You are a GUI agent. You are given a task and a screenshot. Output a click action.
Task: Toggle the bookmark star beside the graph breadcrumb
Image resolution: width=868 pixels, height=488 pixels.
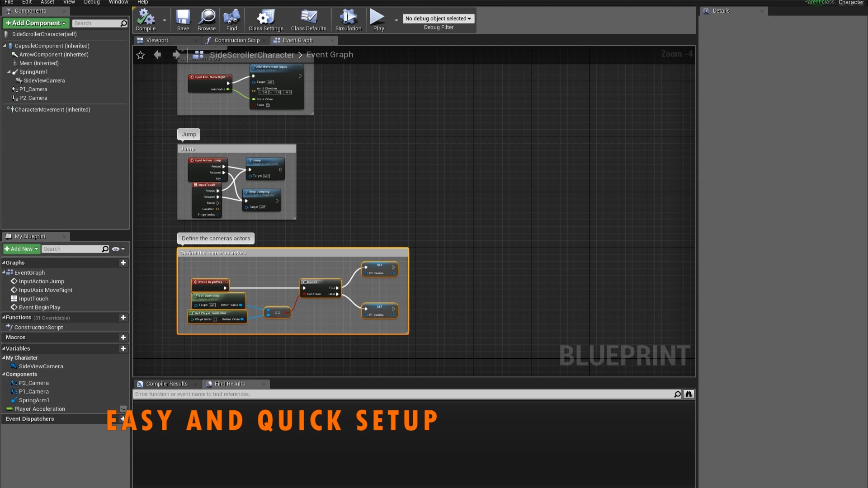(140, 55)
